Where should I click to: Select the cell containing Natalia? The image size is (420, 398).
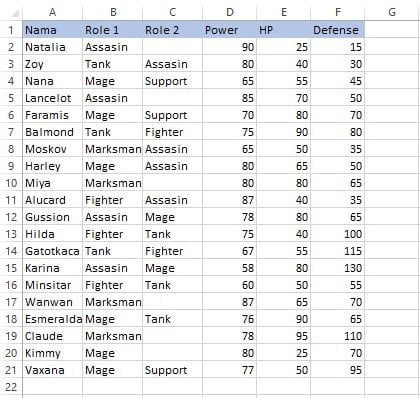(x=52, y=47)
